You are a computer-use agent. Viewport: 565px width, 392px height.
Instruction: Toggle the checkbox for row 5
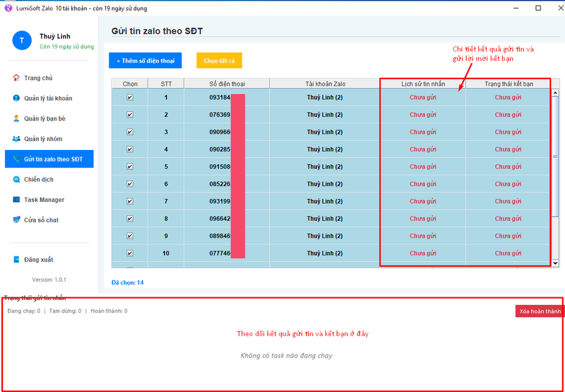pos(130,167)
